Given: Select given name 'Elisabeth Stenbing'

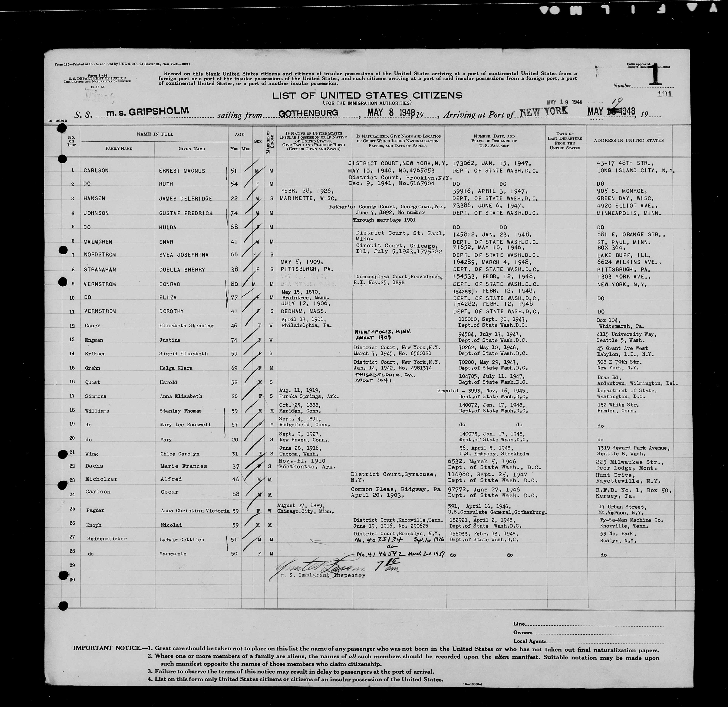Looking at the screenshot, I should [186, 326].
